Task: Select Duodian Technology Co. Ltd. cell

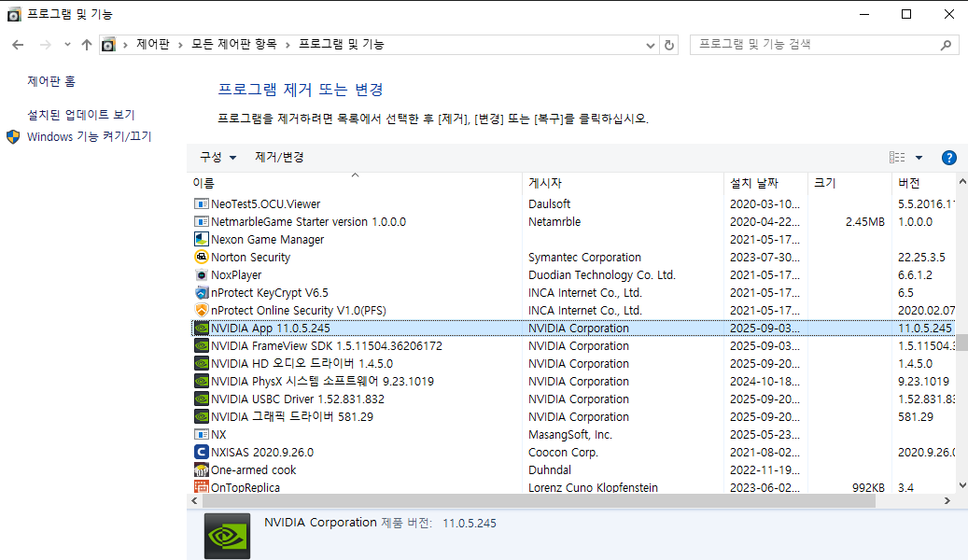Action: point(601,274)
